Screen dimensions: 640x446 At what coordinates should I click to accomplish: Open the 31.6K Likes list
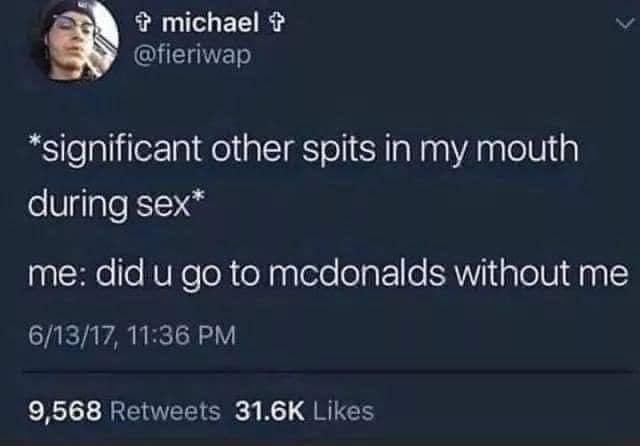pyautogui.click(x=304, y=410)
